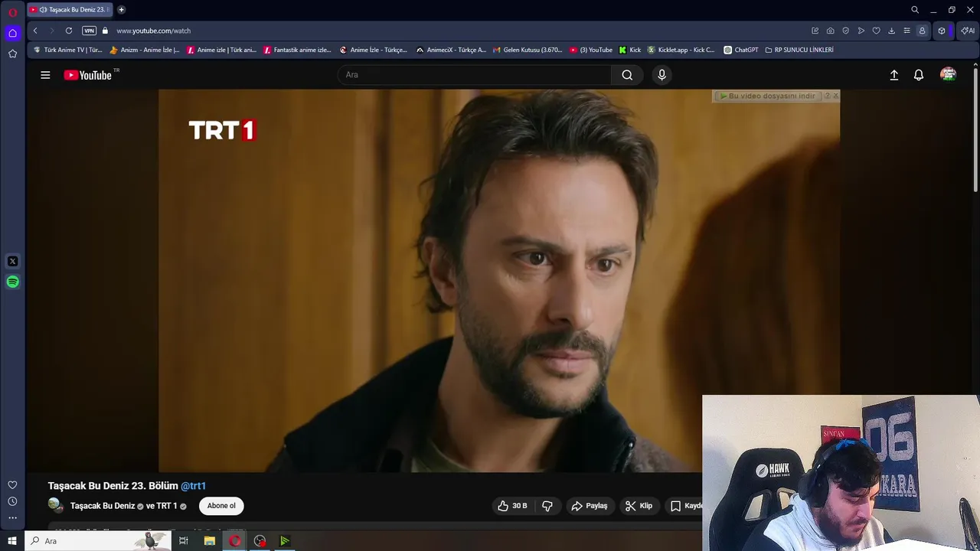
Task: Open Spotify in the Opera sidebar
Action: 12,282
